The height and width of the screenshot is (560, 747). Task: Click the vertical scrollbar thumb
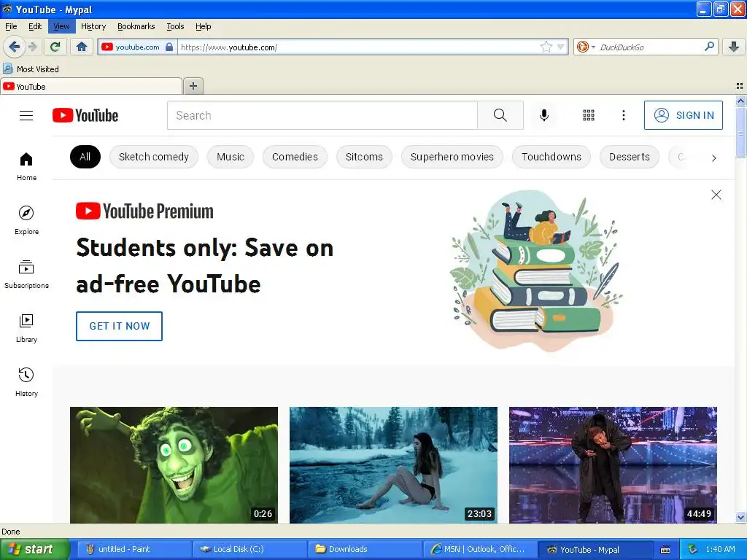point(740,132)
